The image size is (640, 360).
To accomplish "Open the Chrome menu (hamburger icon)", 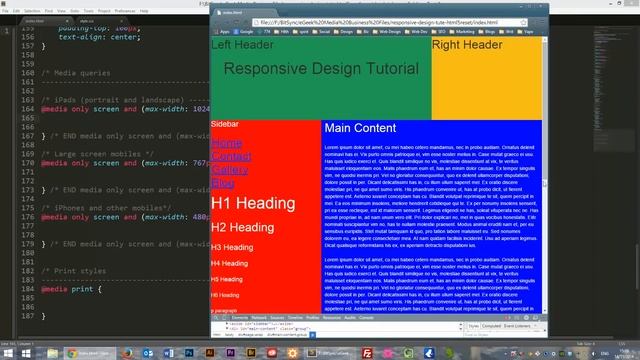I will (542, 22).
